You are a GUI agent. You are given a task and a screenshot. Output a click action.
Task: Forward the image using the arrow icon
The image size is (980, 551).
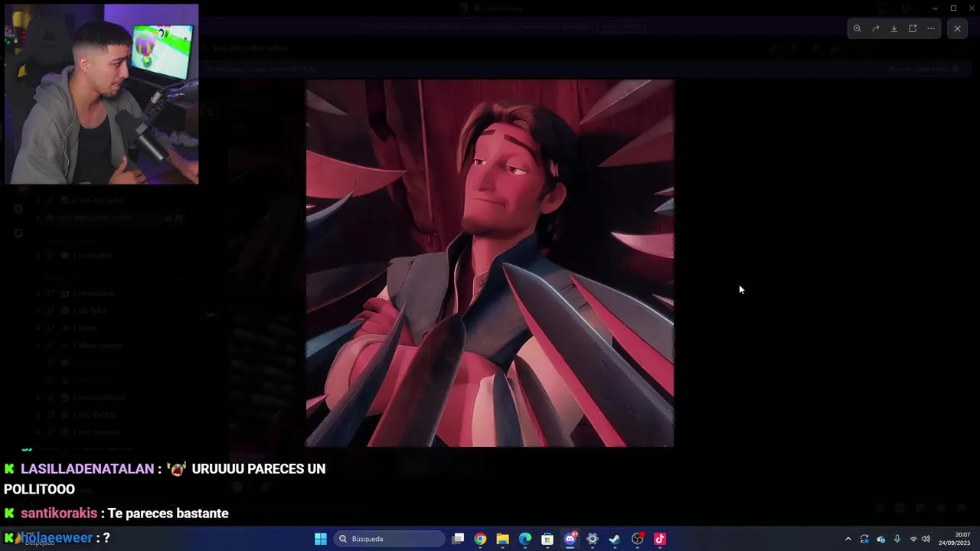tap(876, 28)
